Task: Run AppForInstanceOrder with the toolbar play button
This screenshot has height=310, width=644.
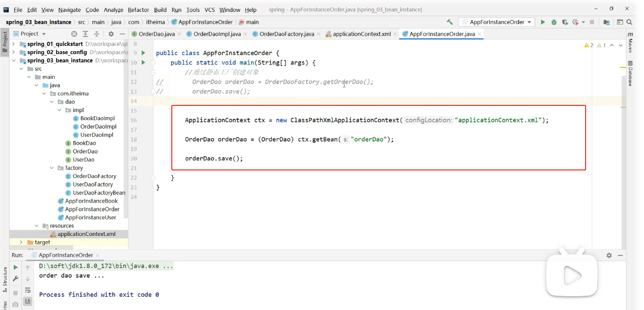Action: coord(543,22)
